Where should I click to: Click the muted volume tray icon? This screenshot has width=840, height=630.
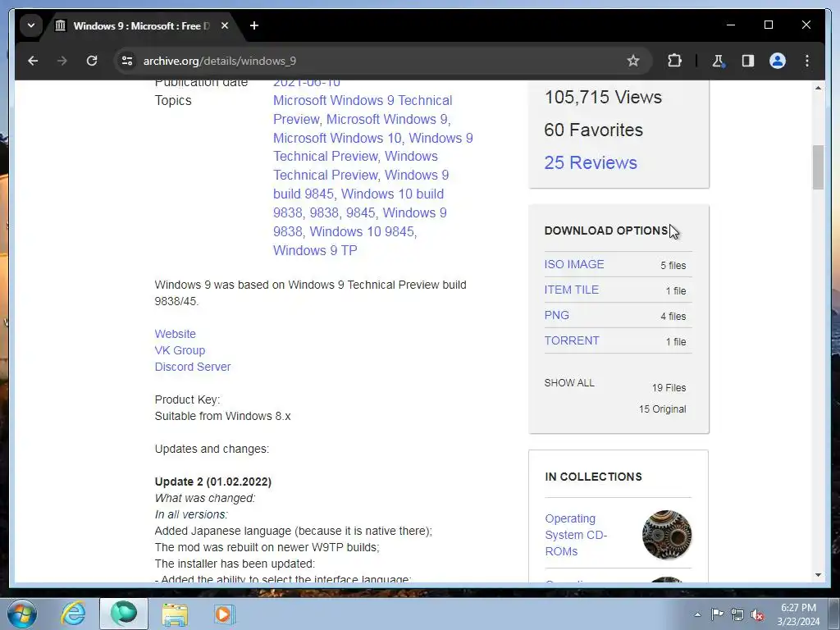pyautogui.click(x=757, y=614)
